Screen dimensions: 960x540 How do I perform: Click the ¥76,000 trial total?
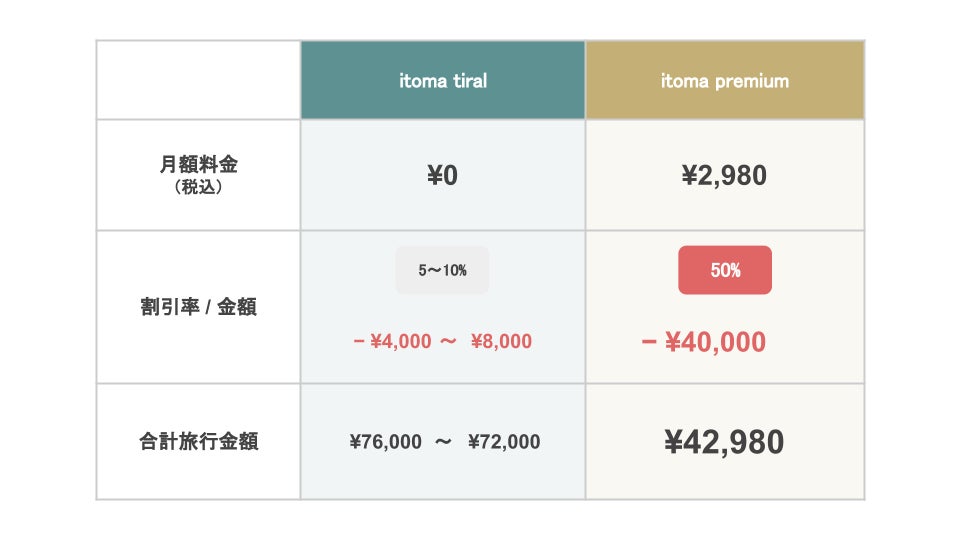click(386, 442)
